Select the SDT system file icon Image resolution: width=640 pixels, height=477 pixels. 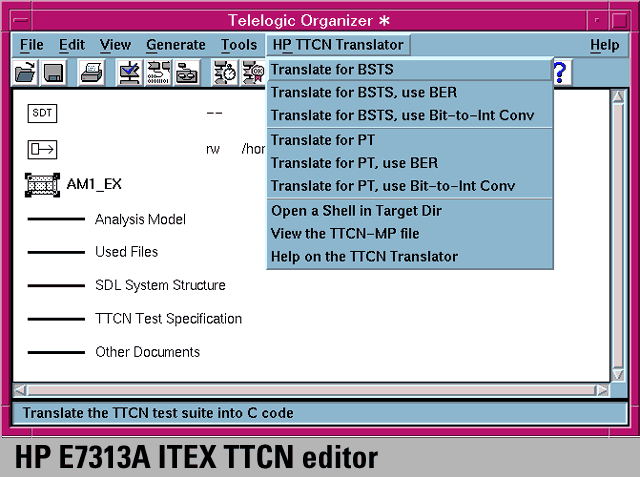coord(42,113)
